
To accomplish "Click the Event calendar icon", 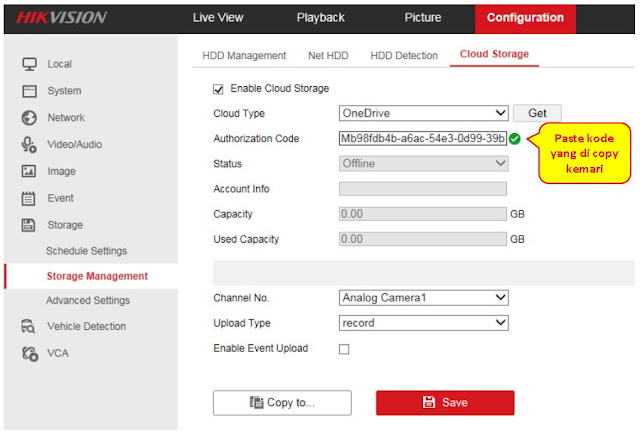I will (x=29, y=198).
